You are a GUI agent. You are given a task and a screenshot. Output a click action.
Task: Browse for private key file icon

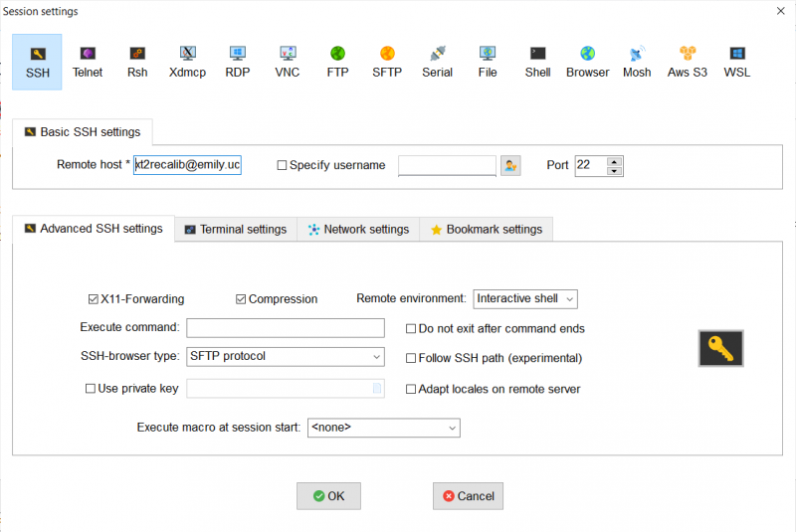377,389
